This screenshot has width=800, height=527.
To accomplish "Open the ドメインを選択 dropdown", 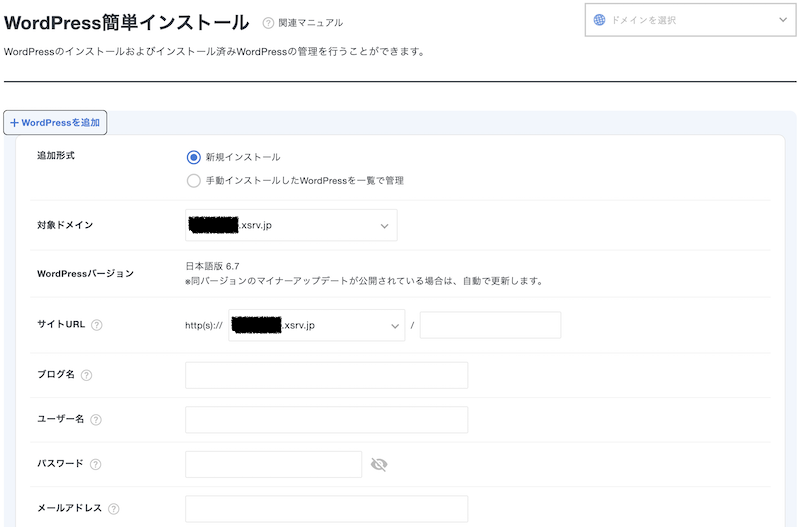I will 690,20.
